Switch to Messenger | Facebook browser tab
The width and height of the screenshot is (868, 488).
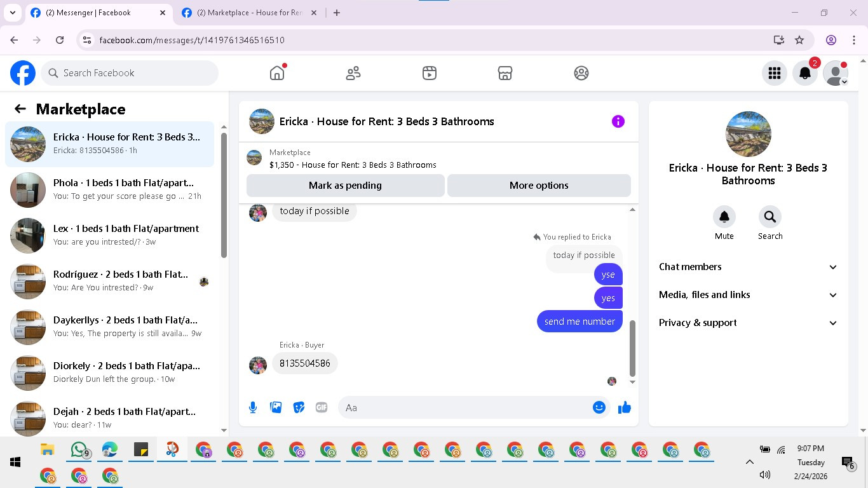pyautogui.click(x=98, y=13)
